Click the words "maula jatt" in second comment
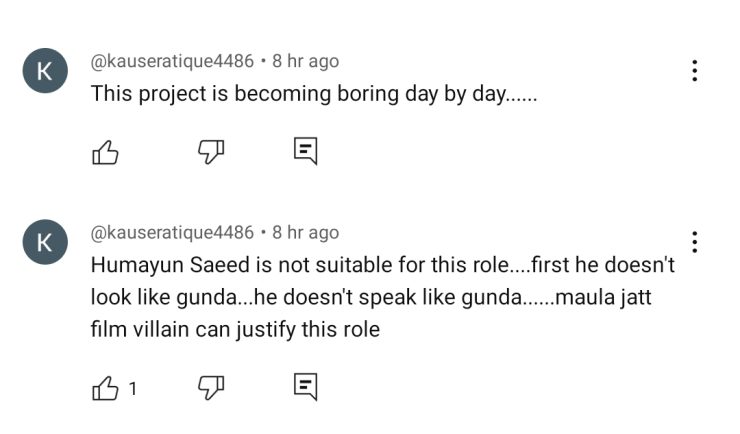Viewport: 740px width, 434px height. pyautogui.click(x=604, y=297)
